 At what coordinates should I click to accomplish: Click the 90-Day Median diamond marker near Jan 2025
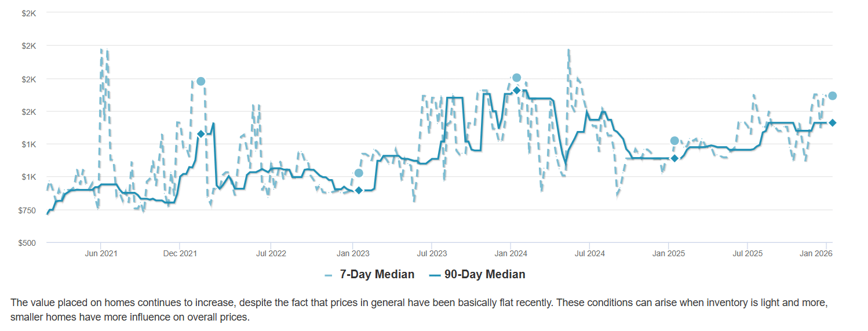click(674, 158)
